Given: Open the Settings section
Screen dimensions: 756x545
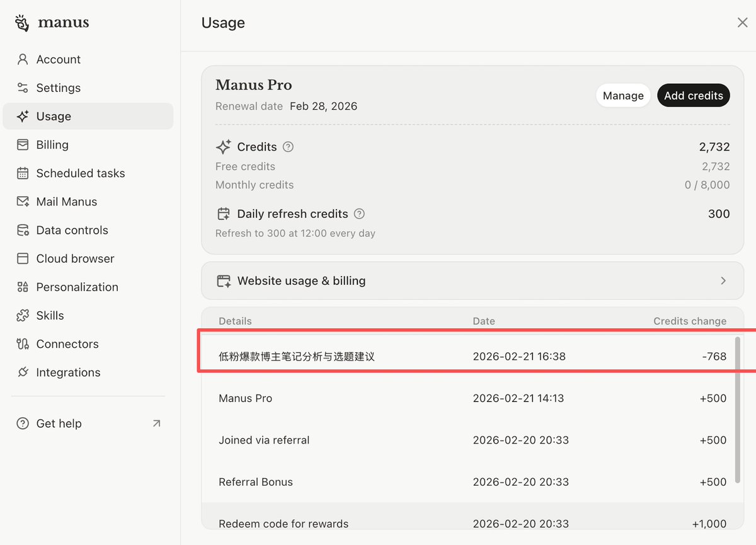Looking at the screenshot, I should [88, 88].
